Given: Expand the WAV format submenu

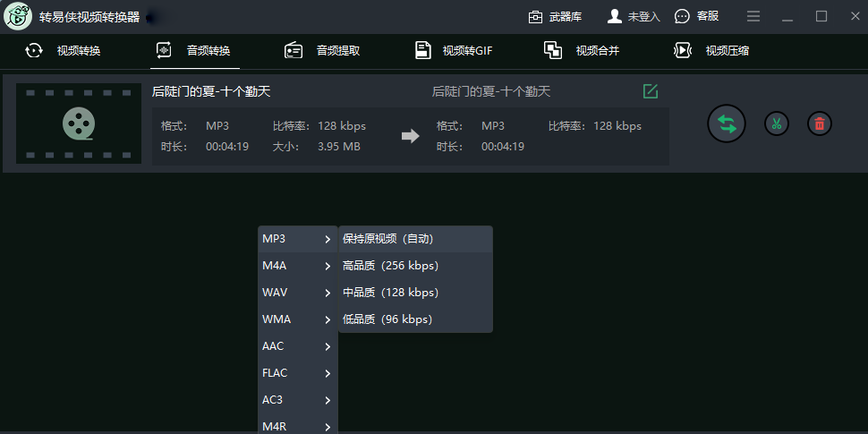Looking at the screenshot, I should [297, 293].
